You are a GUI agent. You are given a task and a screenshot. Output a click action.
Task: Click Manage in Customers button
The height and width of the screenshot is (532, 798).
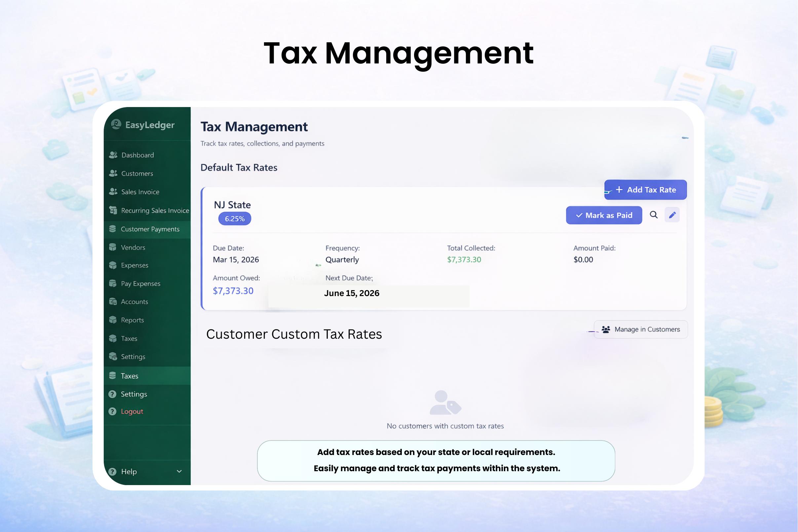641,329
